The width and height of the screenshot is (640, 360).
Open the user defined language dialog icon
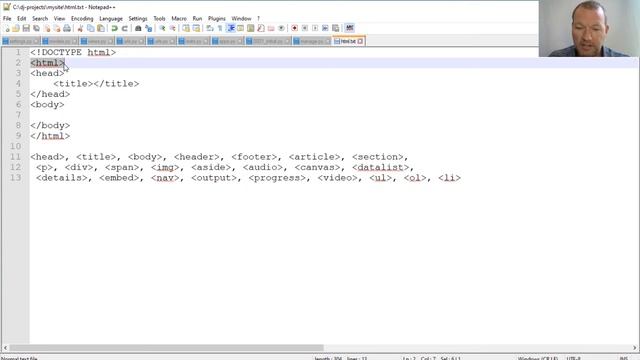click(x=240, y=28)
